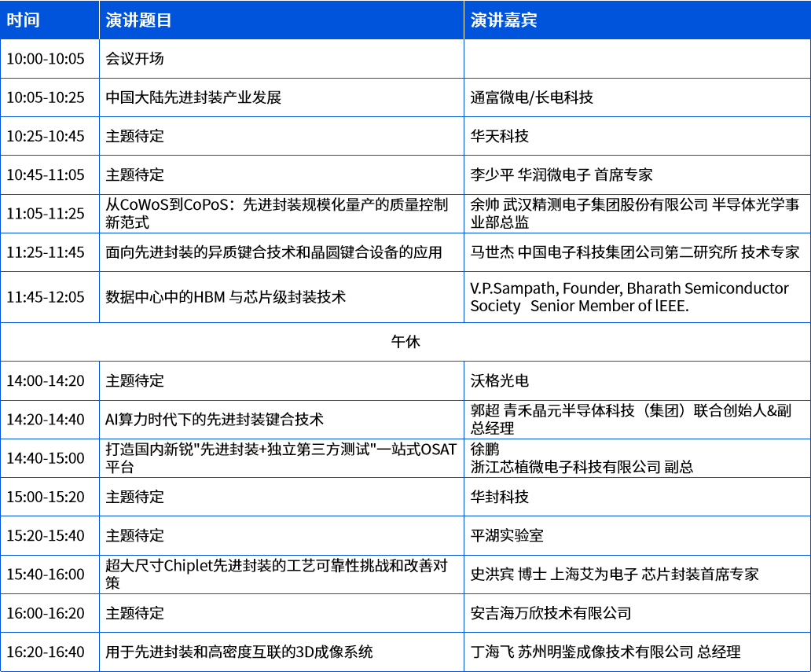Click the 演讲嘉宾 column header
The height and width of the screenshot is (672, 811).
click(637, 20)
